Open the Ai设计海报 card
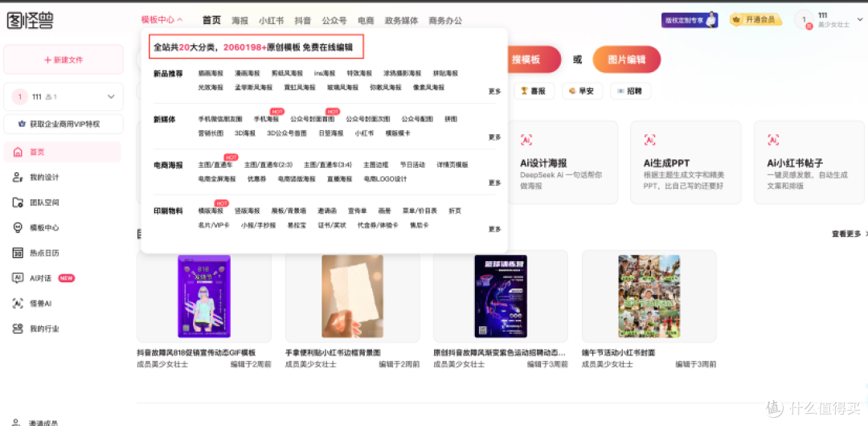The height and width of the screenshot is (426, 868). (x=563, y=162)
